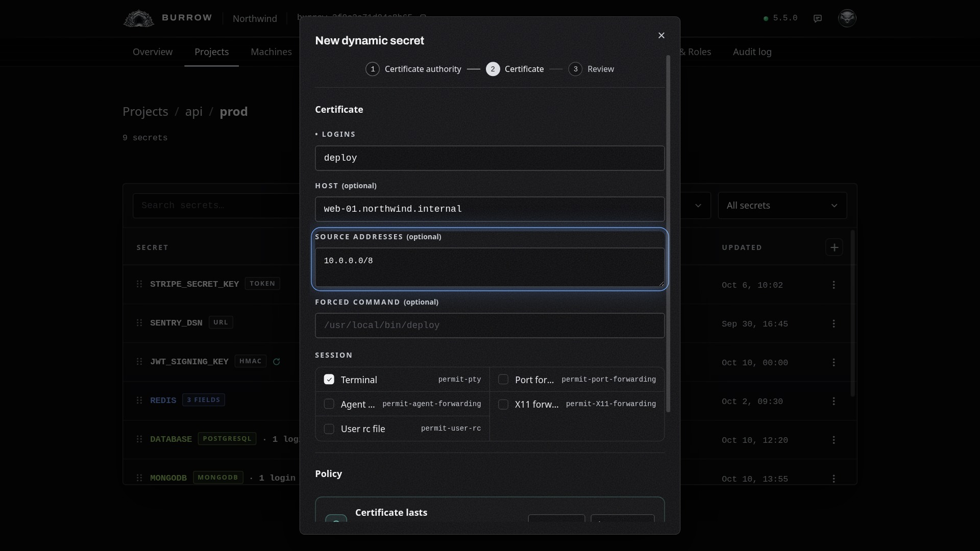
Task: Open the Machines tab
Action: pos(271,52)
